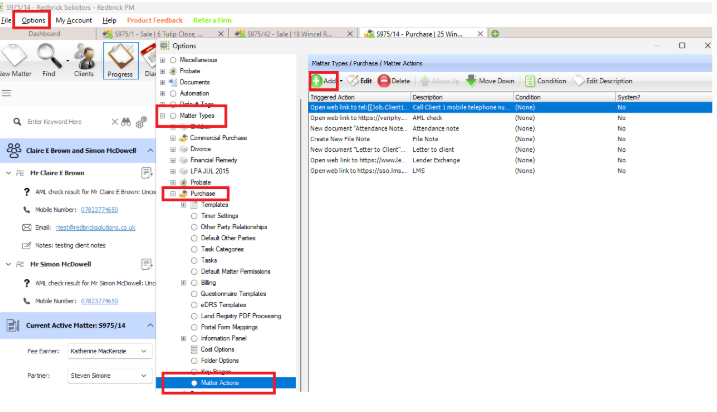Viewport: 717px width, 412px height.
Task: Open the Help menu
Action: (109, 20)
